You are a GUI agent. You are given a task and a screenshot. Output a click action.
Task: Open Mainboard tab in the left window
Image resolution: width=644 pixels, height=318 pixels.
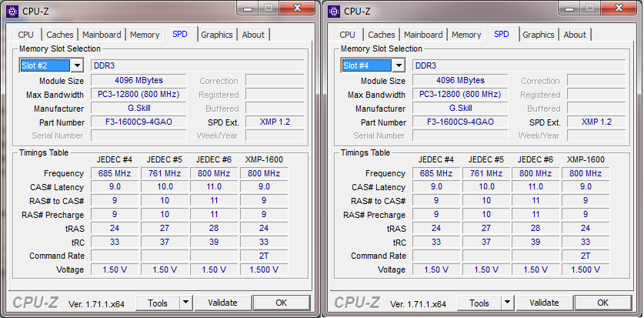tap(102, 35)
